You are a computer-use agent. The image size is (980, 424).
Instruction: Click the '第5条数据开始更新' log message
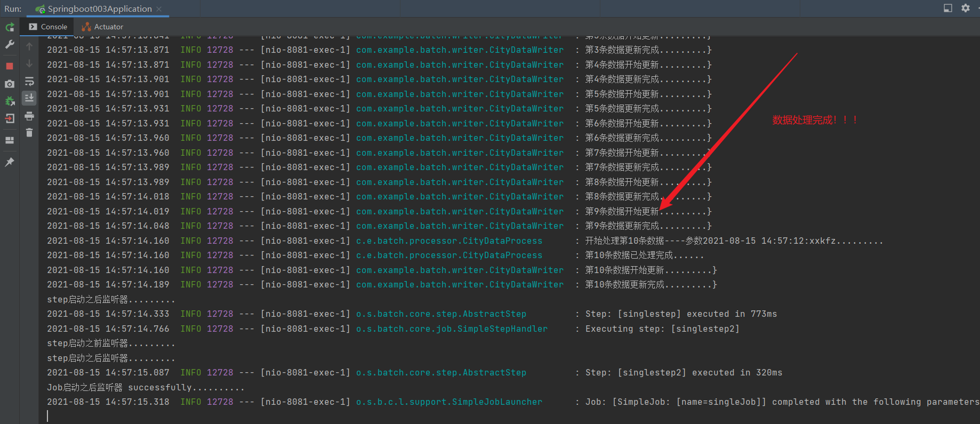point(648,94)
